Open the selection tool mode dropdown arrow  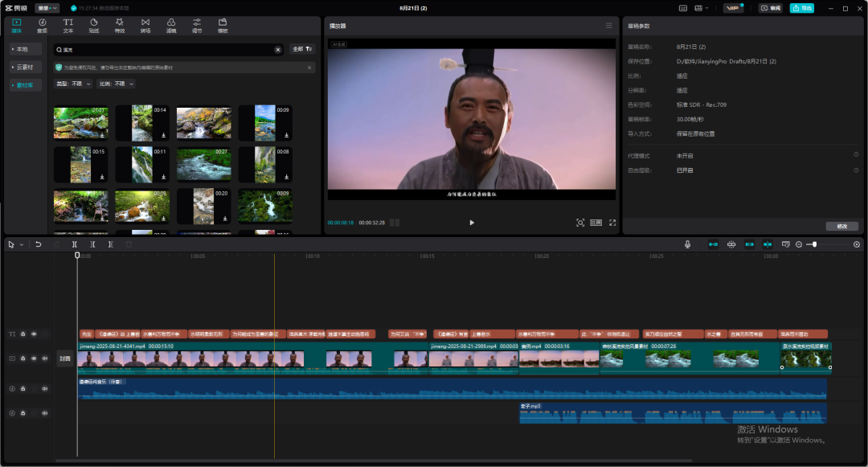coord(22,244)
